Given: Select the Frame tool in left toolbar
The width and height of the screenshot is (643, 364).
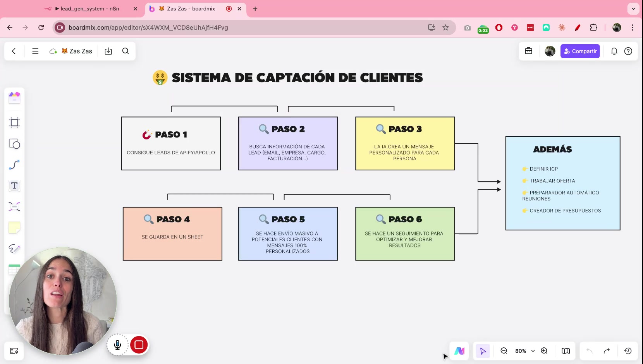Looking at the screenshot, I should 14,123.
